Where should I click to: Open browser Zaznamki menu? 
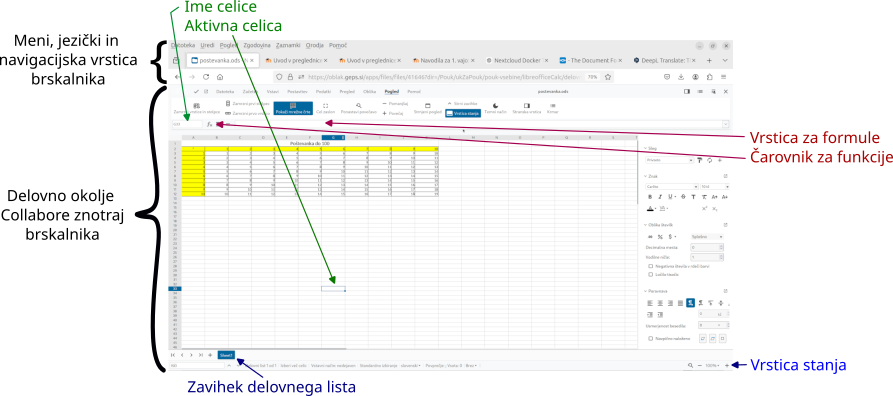click(x=288, y=45)
